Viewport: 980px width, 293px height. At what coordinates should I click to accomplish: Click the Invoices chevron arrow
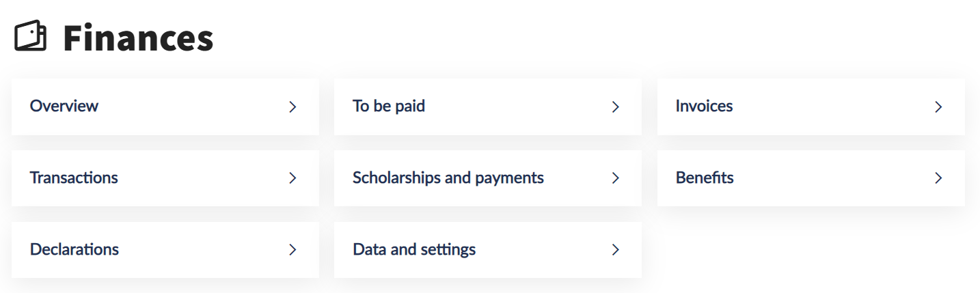pyautogui.click(x=938, y=107)
